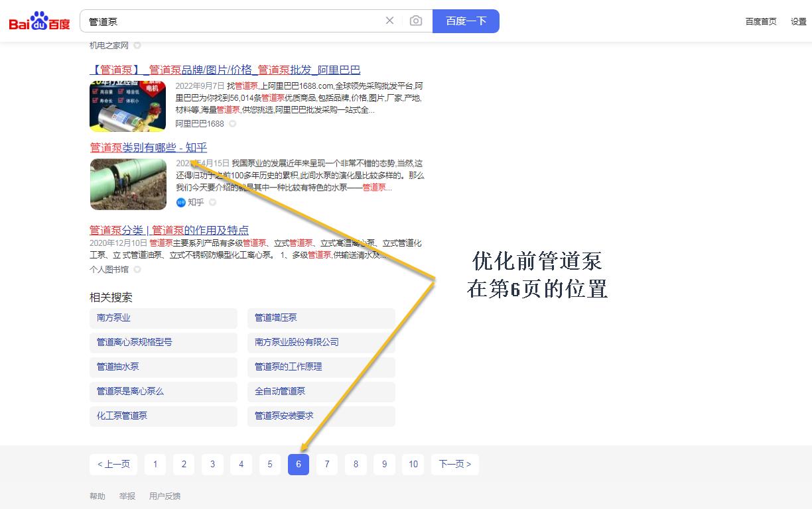
Task: Clear the search query with the X icon
Action: (389, 21)
